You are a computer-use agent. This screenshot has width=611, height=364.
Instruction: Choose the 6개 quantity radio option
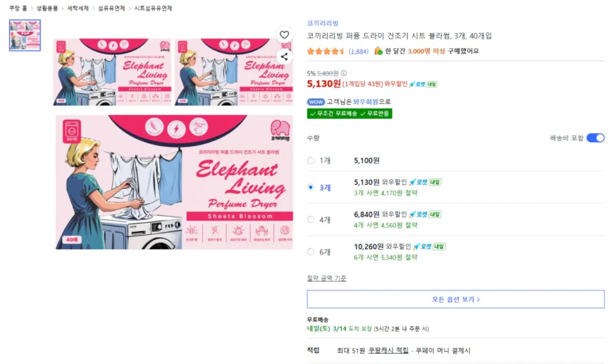pyautogui.click(x=310, y=252)
